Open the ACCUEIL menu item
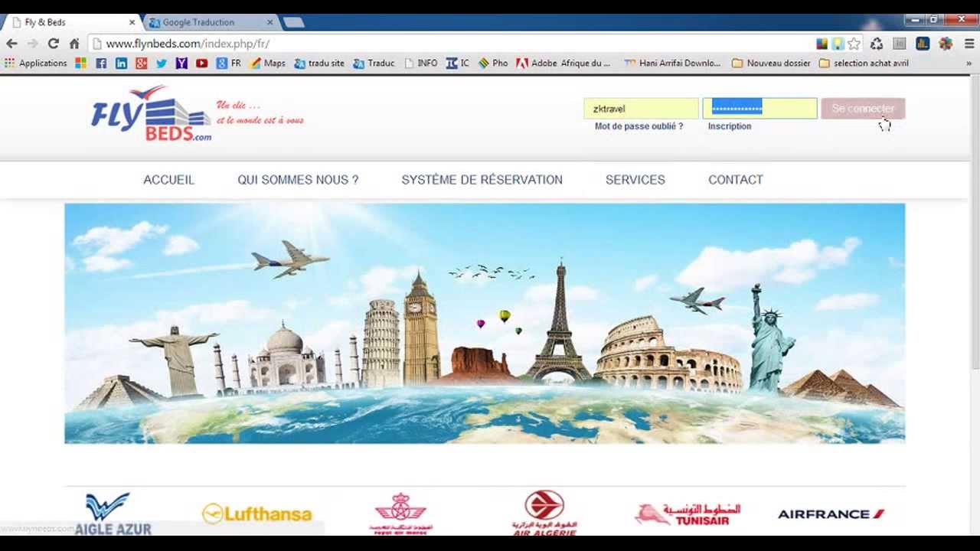Image resolution: width=980 pixels, height=551 pixels. point(168,180)
